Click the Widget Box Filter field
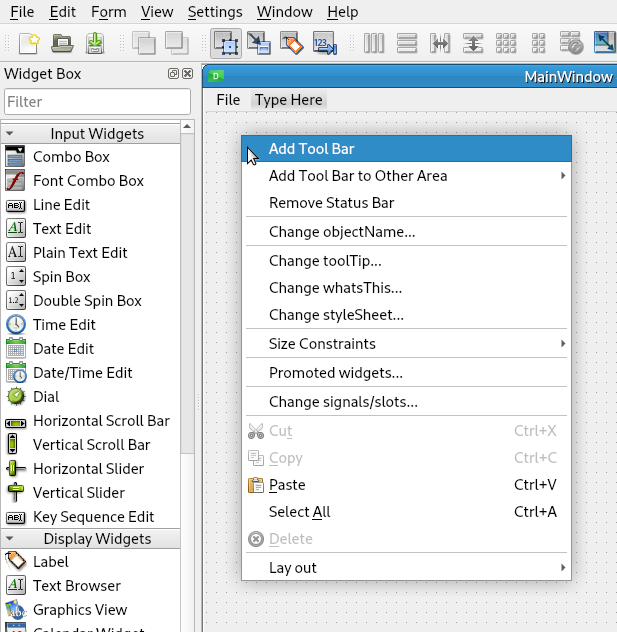 point(97,101)
